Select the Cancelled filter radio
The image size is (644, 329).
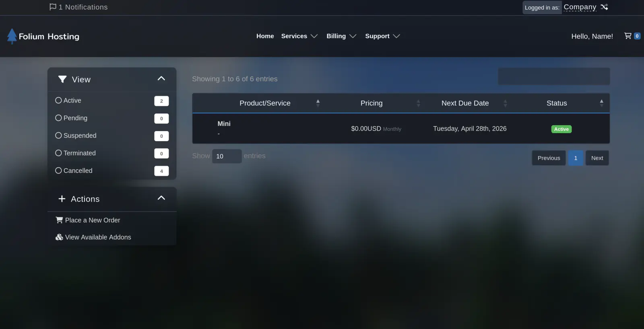(59, 171)
